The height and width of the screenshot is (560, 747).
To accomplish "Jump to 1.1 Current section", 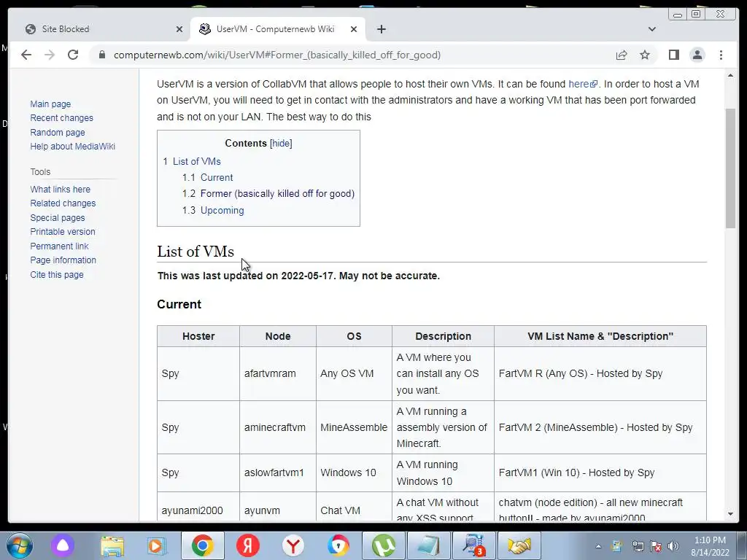I will [216, 177].
